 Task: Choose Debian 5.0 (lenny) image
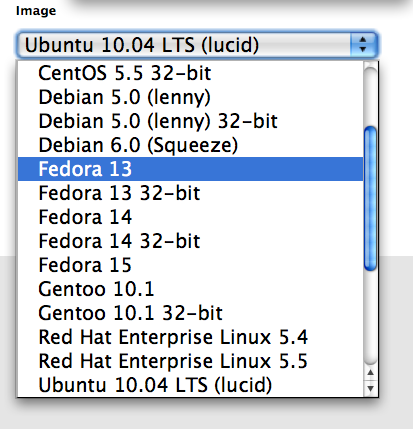(x=190, y=97)
